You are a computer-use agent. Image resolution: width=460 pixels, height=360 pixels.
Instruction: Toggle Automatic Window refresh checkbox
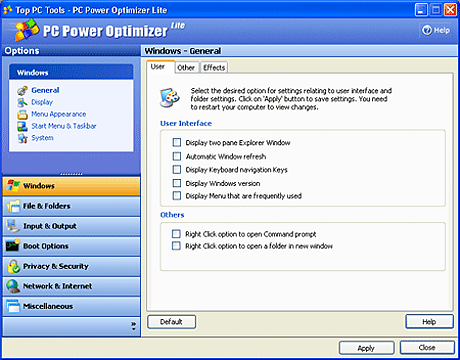tap(177, 156)
